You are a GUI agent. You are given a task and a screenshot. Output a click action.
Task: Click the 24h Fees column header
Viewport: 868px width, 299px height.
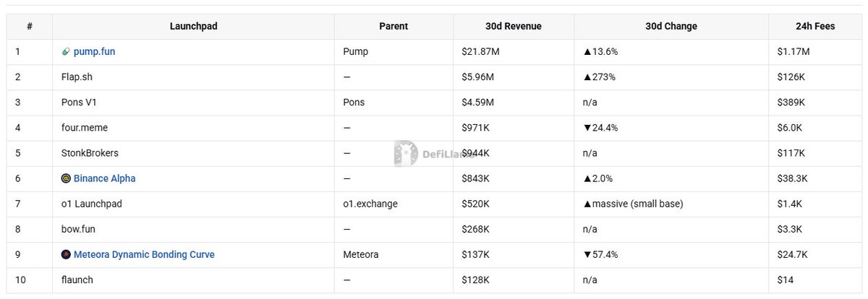[814, 26]
